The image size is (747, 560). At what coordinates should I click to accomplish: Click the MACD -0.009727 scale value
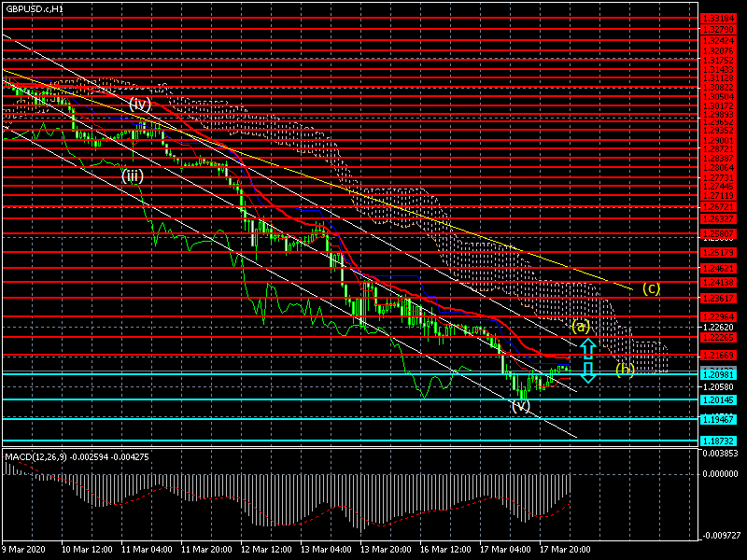click(720, 535)
